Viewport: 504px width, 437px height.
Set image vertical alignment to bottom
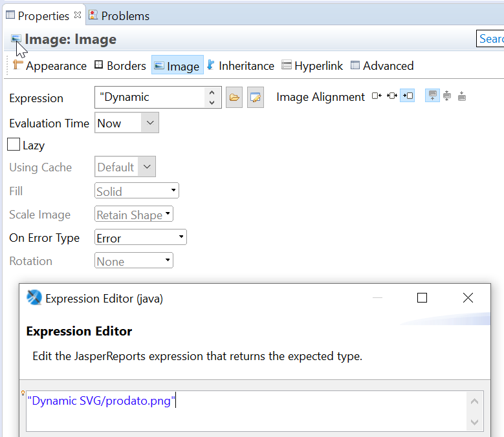point(462,96)
